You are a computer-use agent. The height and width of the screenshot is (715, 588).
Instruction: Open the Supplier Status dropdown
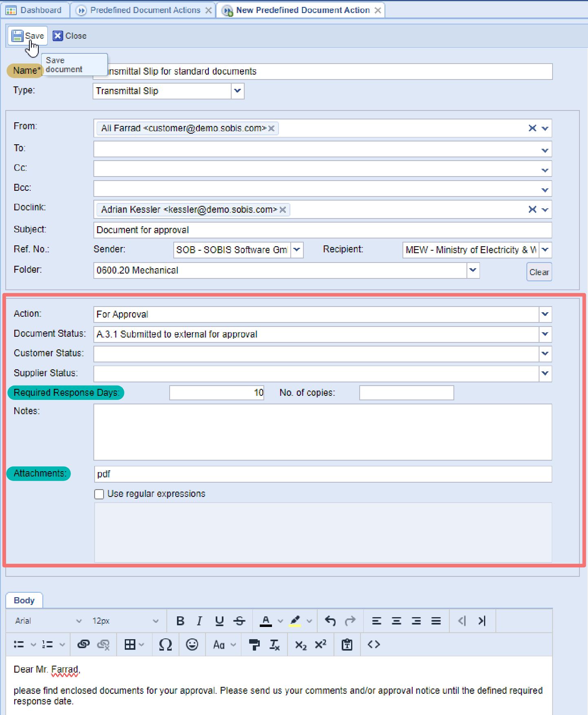[x=545, y=373]
